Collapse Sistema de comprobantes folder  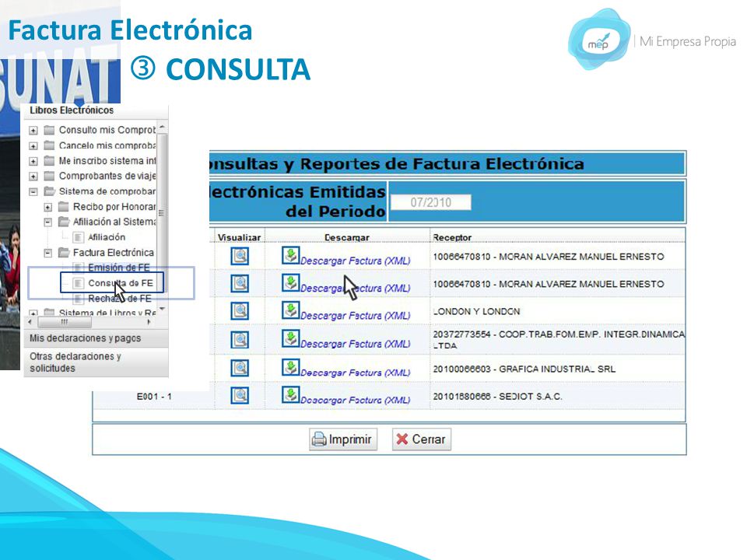[33, 192]
